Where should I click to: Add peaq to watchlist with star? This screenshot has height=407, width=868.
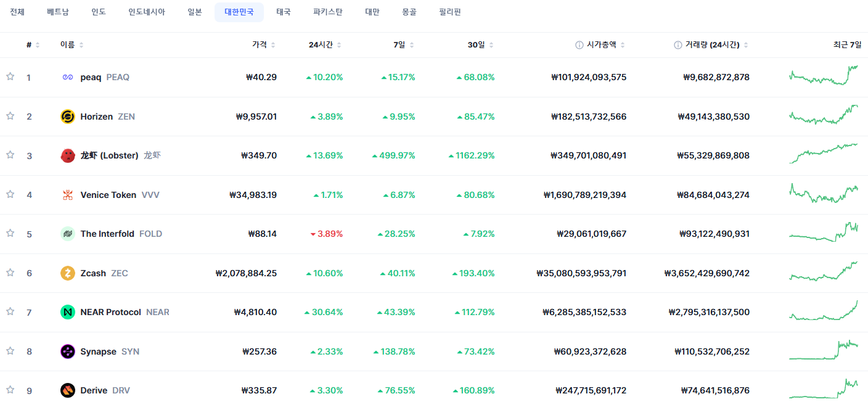(10, 76)
